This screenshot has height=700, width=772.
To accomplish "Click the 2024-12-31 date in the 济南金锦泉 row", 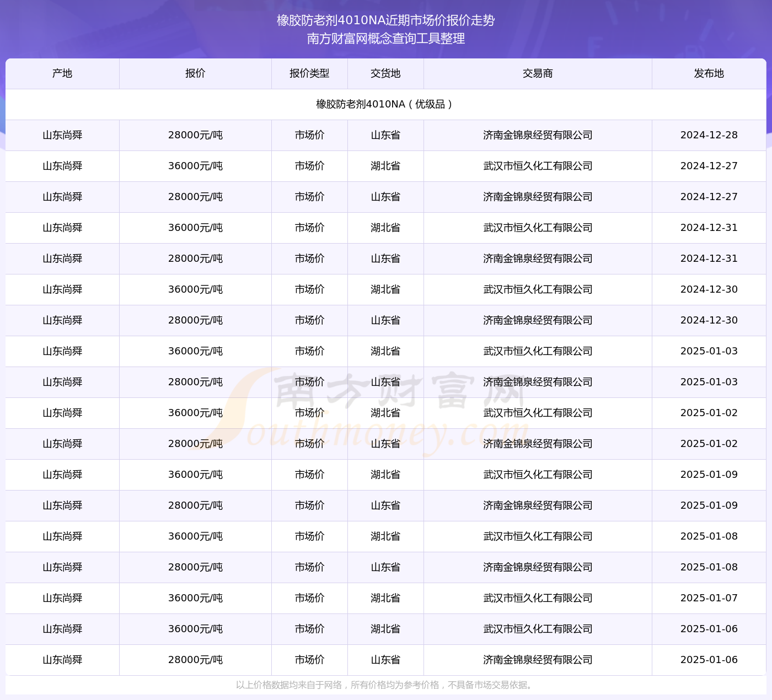I will (709, 259).
